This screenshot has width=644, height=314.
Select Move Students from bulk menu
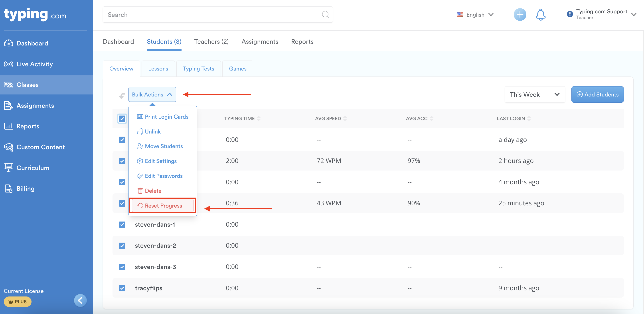(164, 146)
